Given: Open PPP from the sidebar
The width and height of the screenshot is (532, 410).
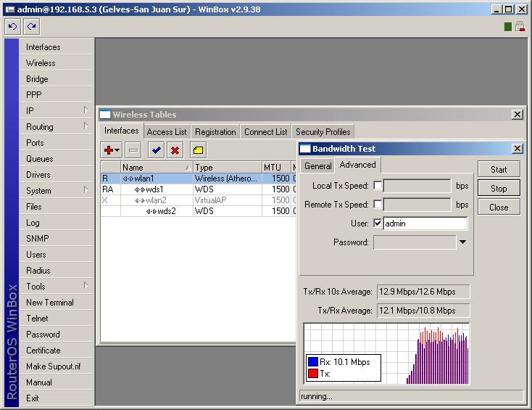Looking at the screenshot, I should click(x=57, y=95).
